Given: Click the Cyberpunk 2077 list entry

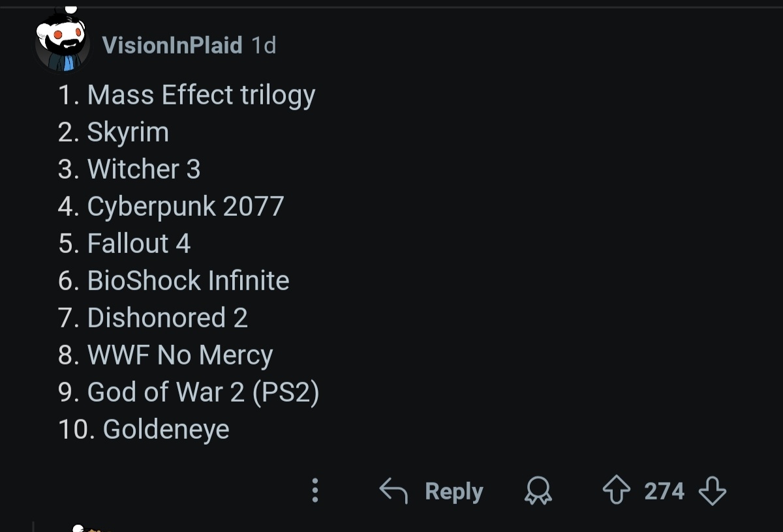Looking at the screenshot, I should 185,207.
